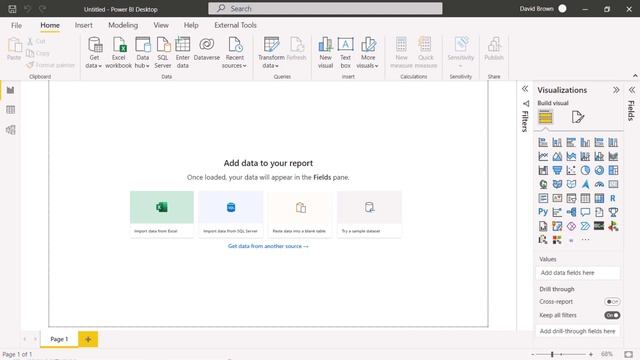Click the zoom out minus button
Screen dimensions: 640x360
(533, 354)
